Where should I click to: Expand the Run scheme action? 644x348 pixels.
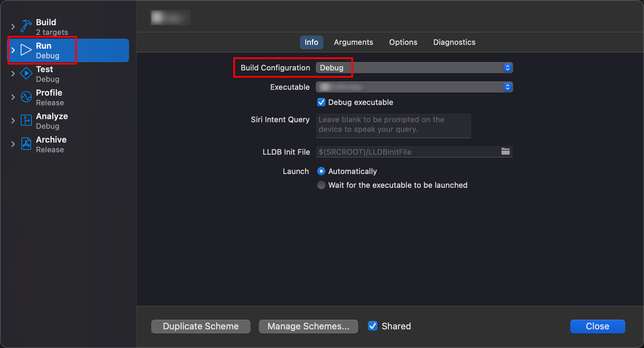(x=13, y=50)
